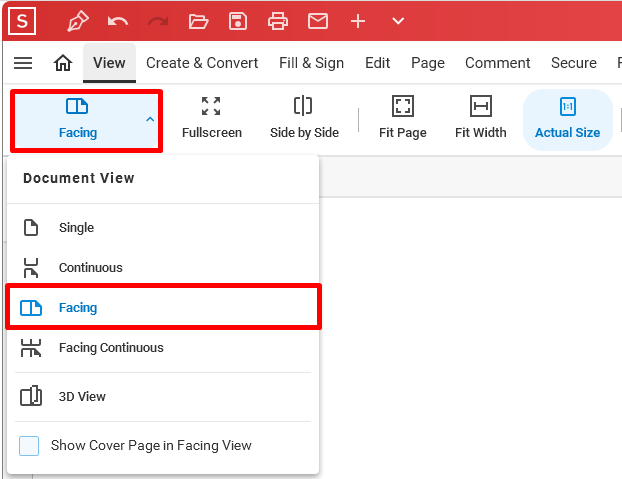Redo the last undone action
Screen dimensions: 622x479
(158, 21)
